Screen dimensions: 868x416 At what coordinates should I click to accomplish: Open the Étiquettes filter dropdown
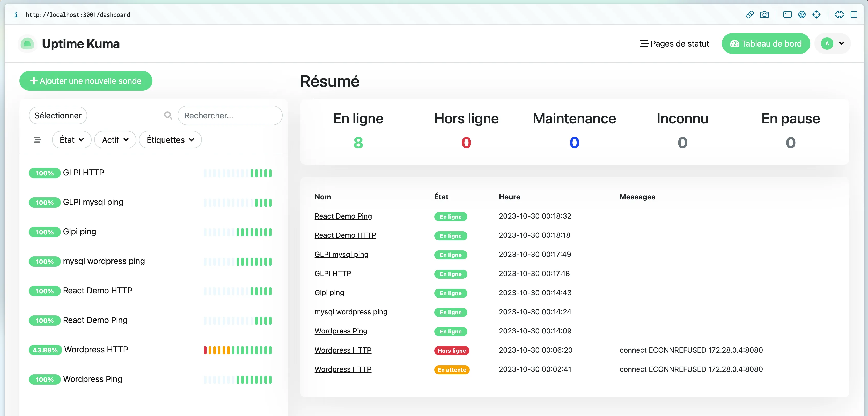coord(170,140)
